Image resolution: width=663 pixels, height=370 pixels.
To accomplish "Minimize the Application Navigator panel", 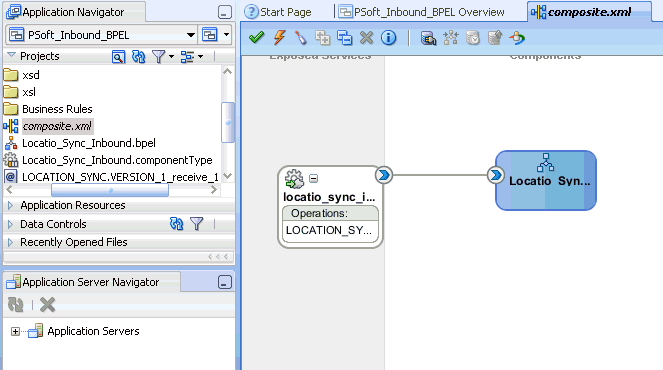I will pyautogui.click(x=225, y=12).
